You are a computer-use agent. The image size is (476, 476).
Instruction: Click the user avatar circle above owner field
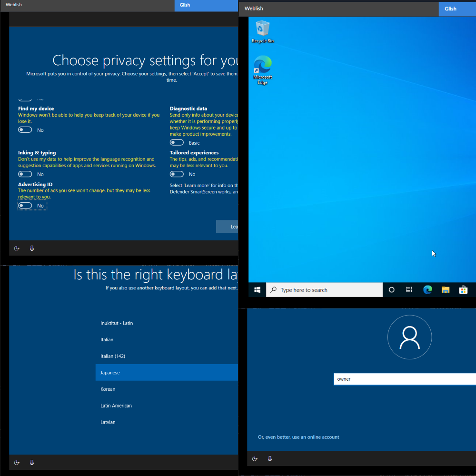pos(409,337)
